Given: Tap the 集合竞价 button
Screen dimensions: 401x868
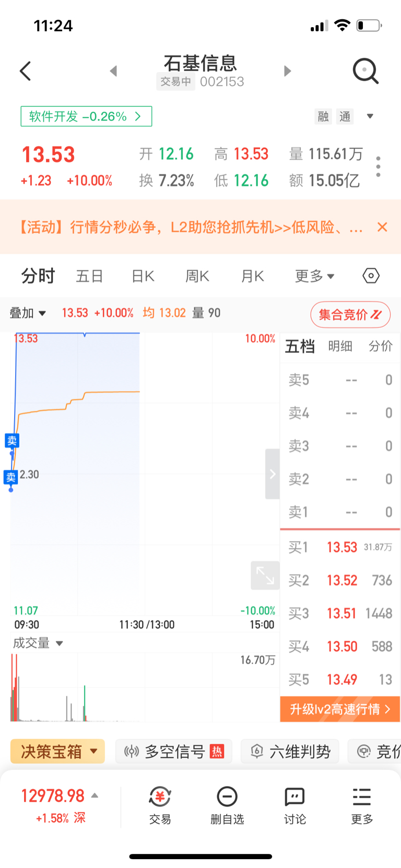Looking at the screenshot, I should click(350, 314).
